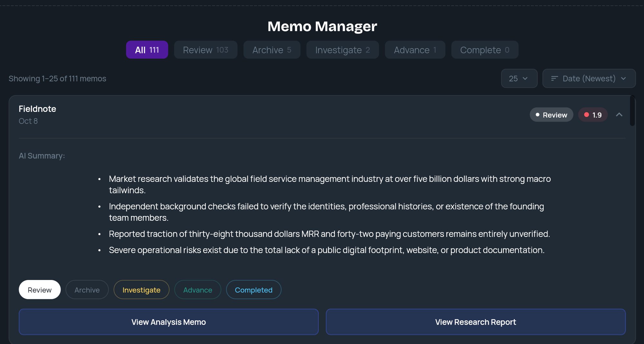644x344 pixels.
Task: Mark Fieldnote memo as Completed
Action: tap(253, 290)
